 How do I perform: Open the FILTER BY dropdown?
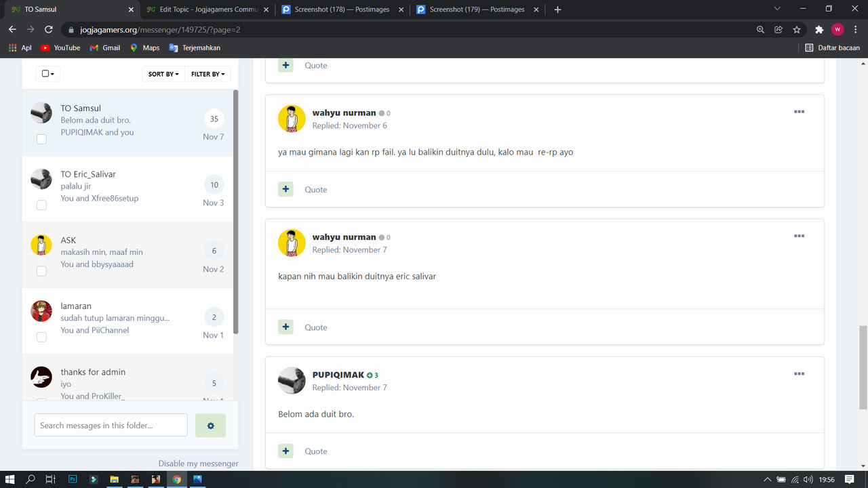(208, 74)
